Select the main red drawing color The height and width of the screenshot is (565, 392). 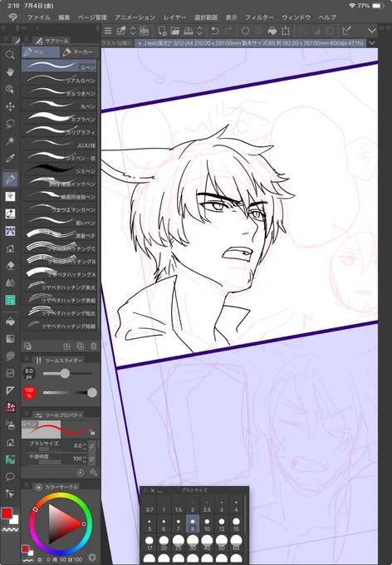tap(7, 513)
